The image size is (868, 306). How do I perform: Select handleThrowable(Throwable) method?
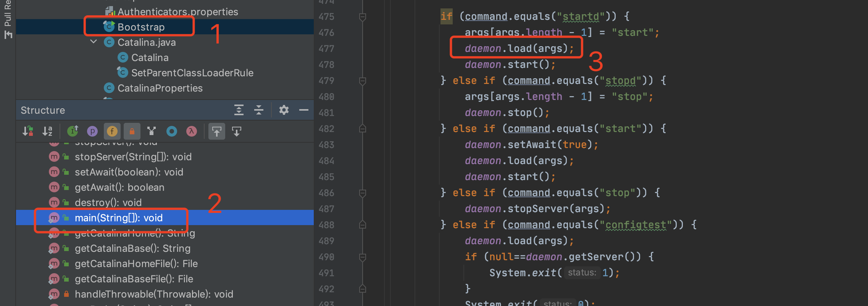[154, 294]
